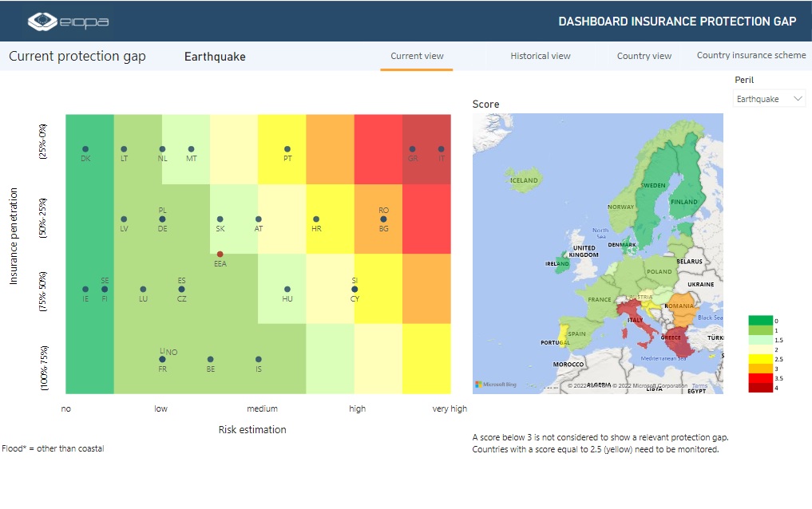The image size is (812, 509).
Task: Click the NL data point
Action: point(162,149)
